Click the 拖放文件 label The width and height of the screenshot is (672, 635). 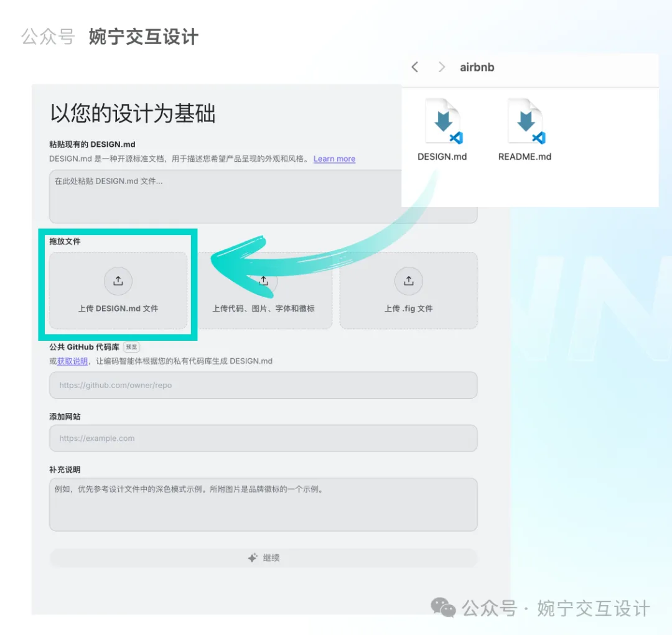(x=65, y=241)
